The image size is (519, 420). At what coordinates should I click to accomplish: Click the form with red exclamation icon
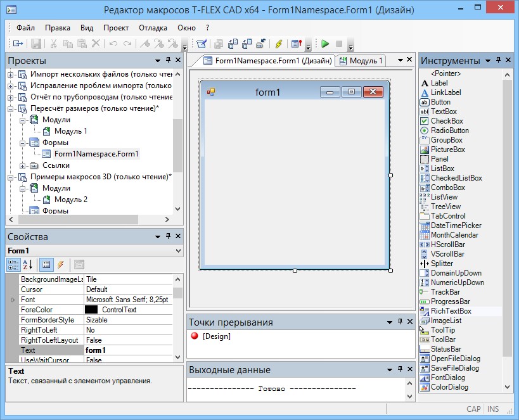[x=296, y=43]
